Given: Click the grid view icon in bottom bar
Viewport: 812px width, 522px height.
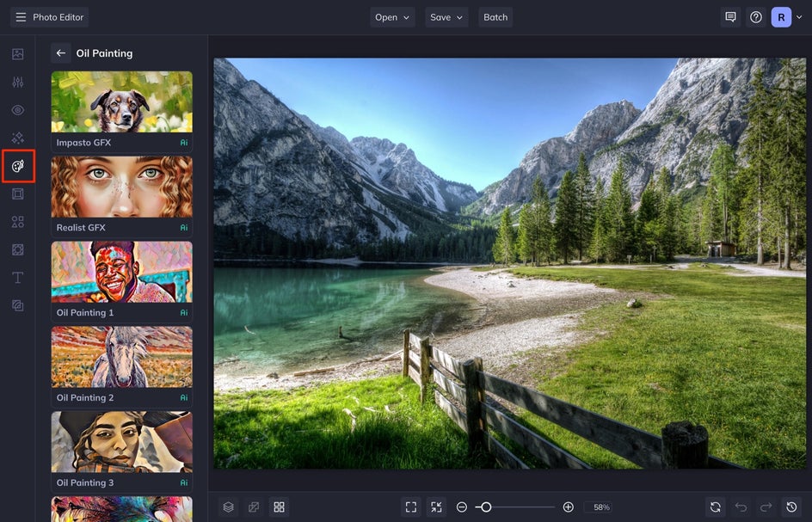Looking at the screenshot, I should click(279, 507).
